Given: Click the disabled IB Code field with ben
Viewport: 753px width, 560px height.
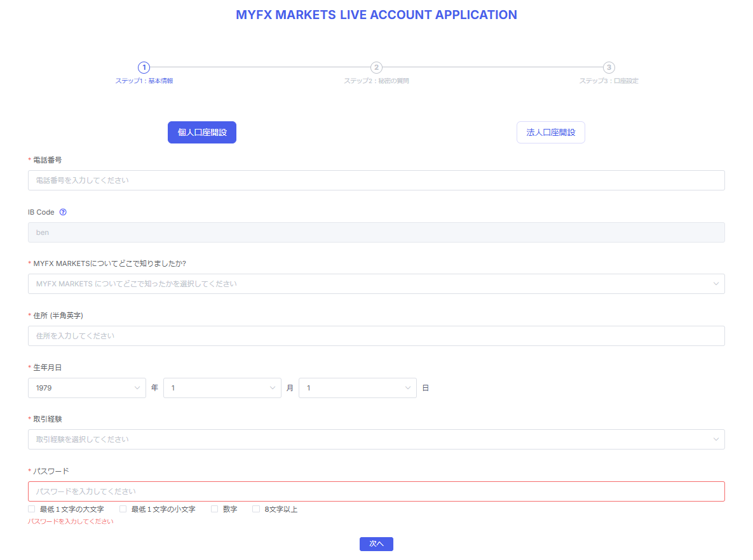Looking at the screenshot, I should [x=376, y=232].
